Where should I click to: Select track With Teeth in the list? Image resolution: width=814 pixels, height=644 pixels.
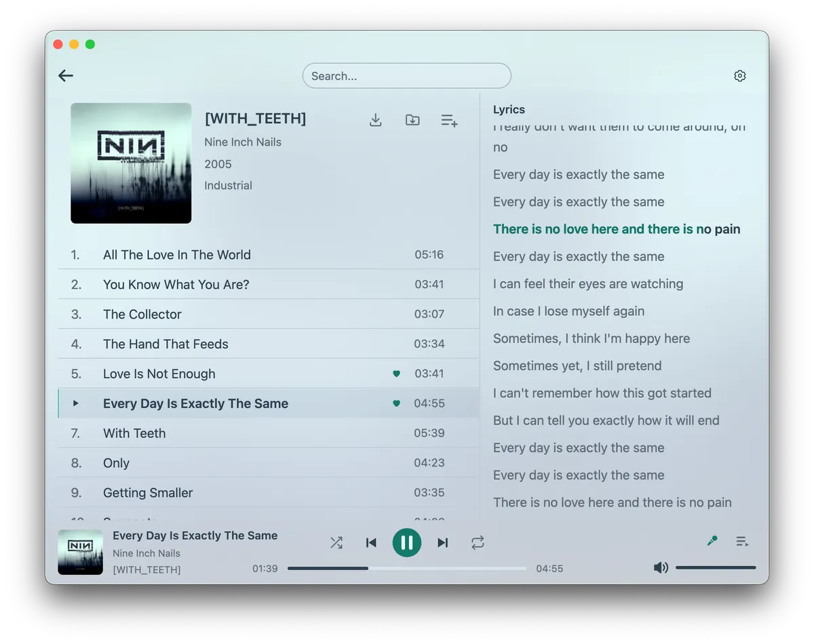269,433
